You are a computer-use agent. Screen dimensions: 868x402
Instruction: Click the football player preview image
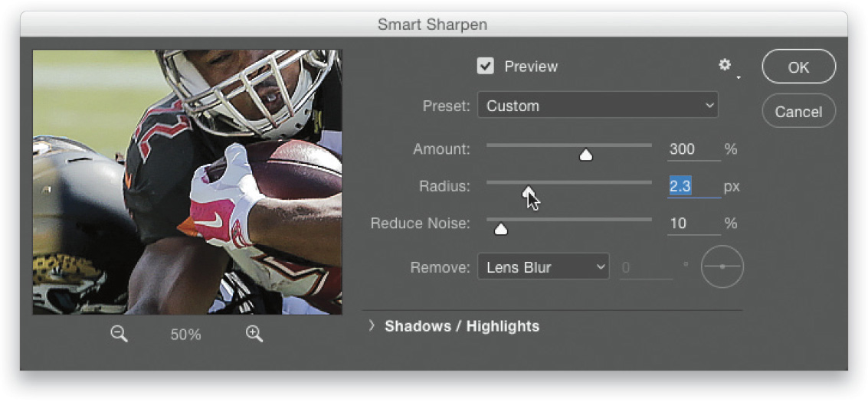click(187, 182)
